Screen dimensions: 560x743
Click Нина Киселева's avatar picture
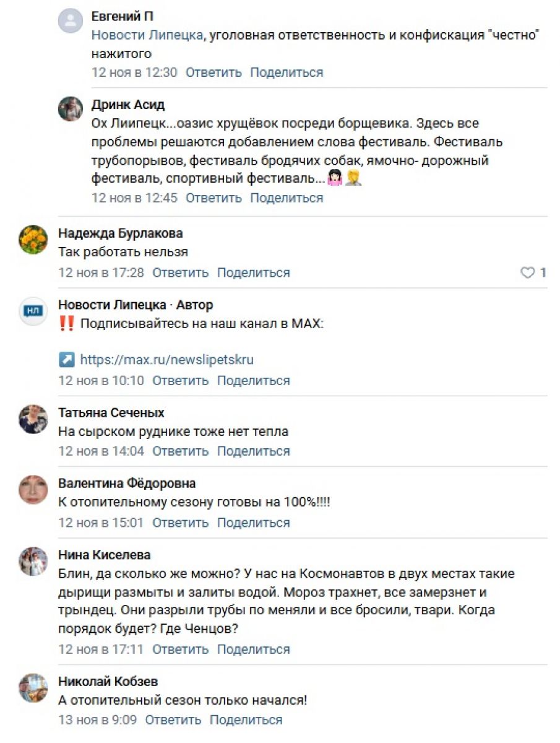[x=33, y=561]
